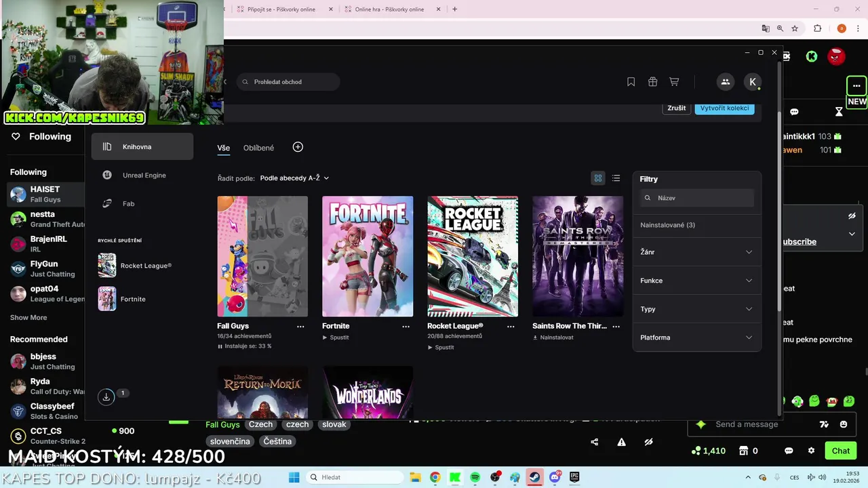Open the friends list icon in Epic launcher
This screenshot has height=488, width=868.
(725, 82)
